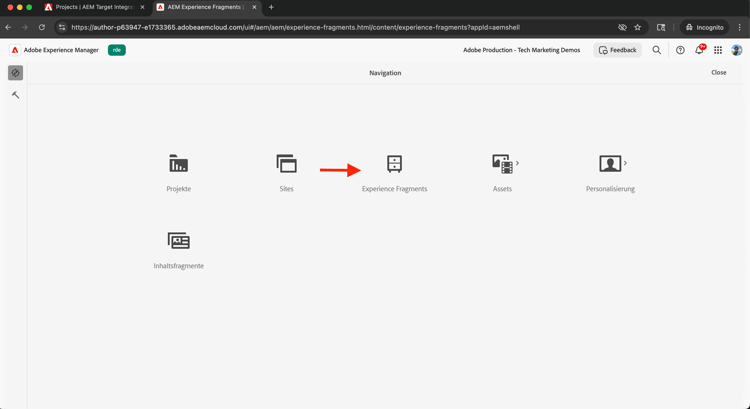Open the Assets navigation icon
Image resolution: width=750 pixels, height=409 pixels.
(x=502, y=164)
